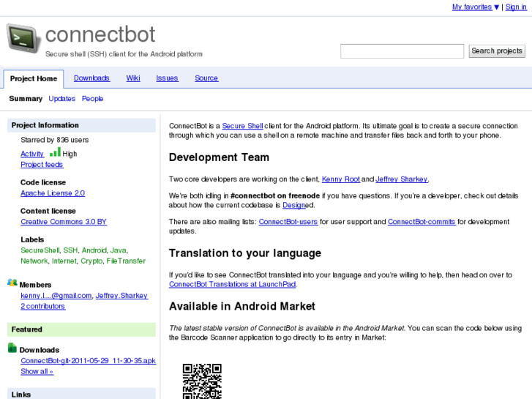This screenshot has width=532, height=399.
Task: Click the QR code image
Action: click(x=201, y=381)
